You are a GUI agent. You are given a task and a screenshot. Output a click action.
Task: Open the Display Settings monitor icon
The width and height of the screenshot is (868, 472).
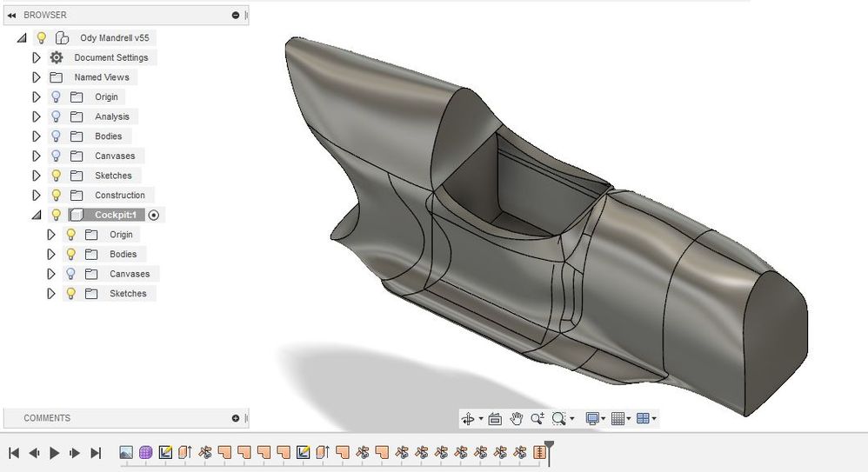(x=592, y=419)
